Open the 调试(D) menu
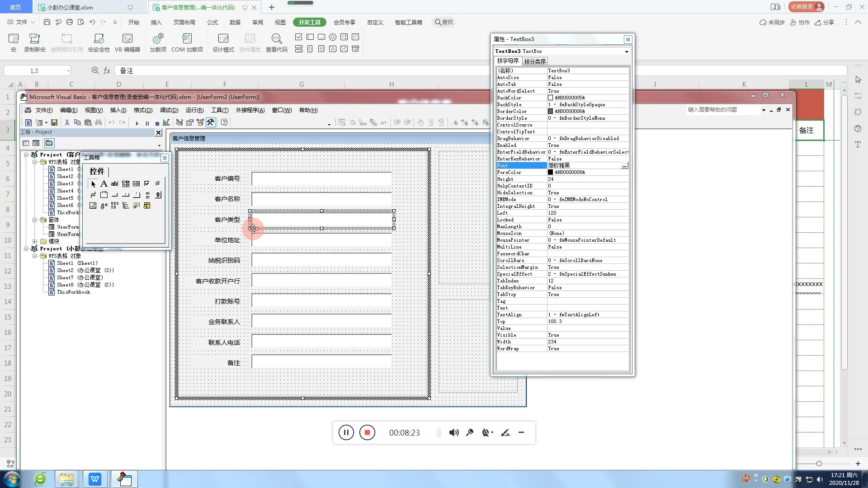The height and width of the screenshot is (488, 868). tap(169, 110)
